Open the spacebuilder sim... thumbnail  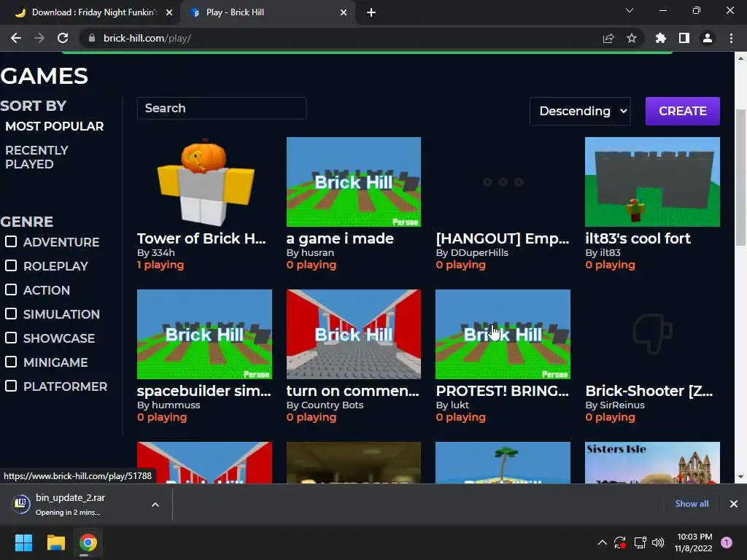coord(204,334)
